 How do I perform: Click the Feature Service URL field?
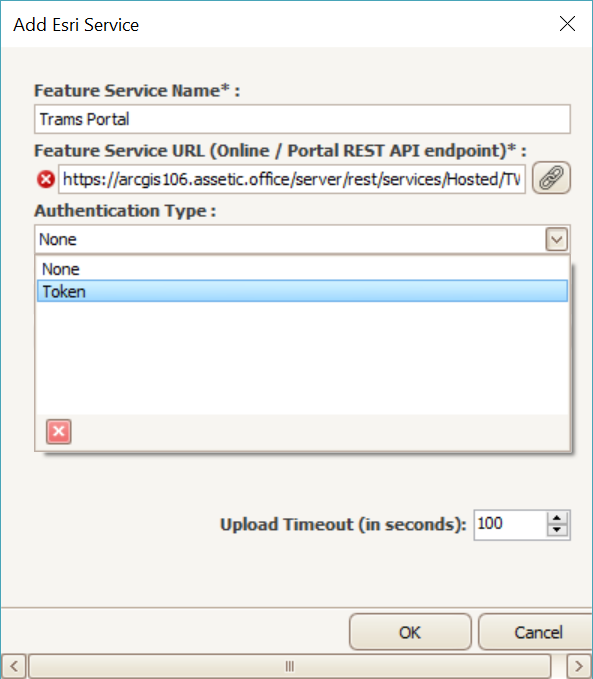[x=292, y=179]
